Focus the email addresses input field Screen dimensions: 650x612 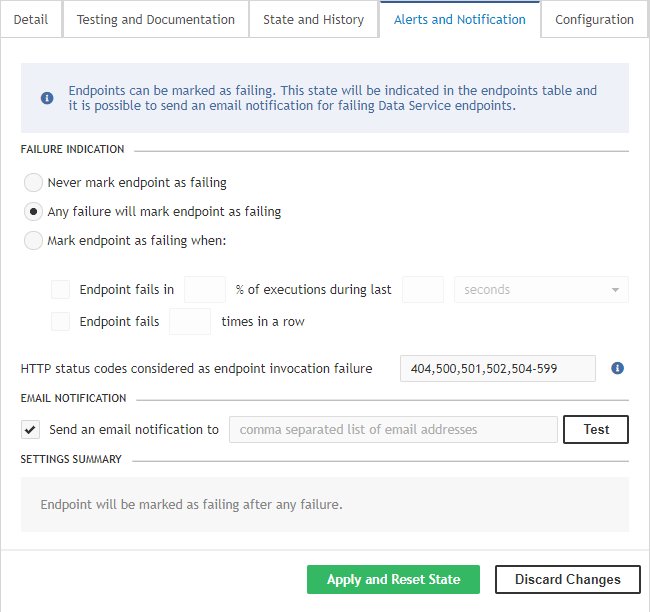point(393,430)
